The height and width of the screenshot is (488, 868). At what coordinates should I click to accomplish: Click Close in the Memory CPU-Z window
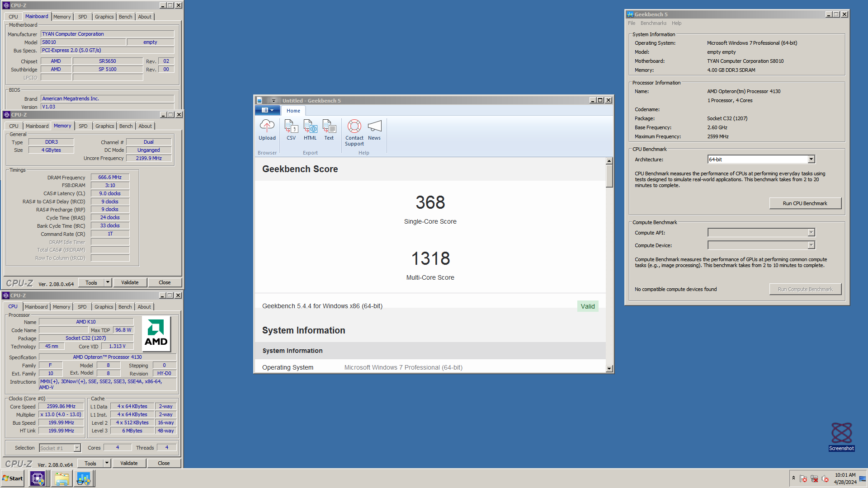pyautogui.click(x=165, y=282)
